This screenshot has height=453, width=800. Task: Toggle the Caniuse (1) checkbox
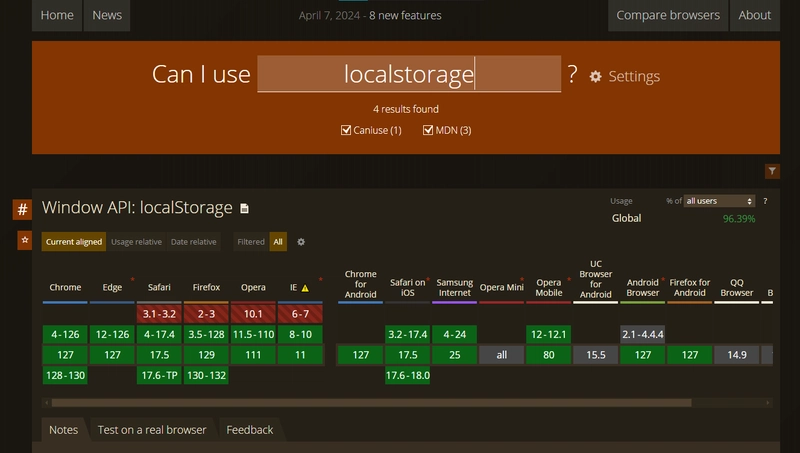pyautogui.click(x=346, y=130)
